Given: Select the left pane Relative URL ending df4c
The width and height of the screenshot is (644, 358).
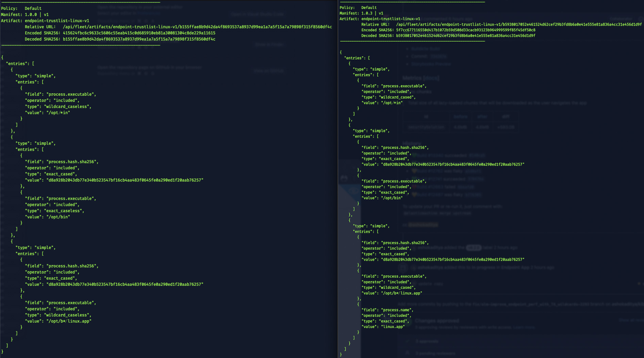Looking at the screenshot, I should (x=197, y=27).
